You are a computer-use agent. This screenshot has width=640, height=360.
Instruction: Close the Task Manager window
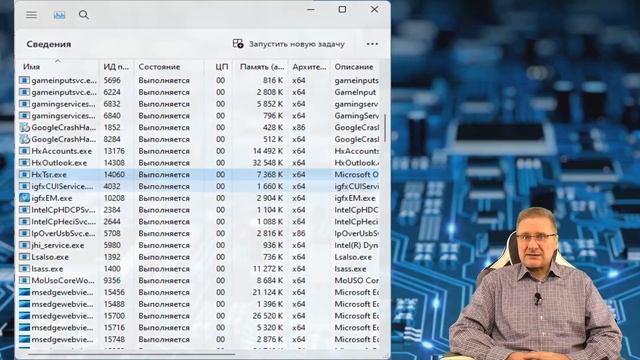coord(374,9)
